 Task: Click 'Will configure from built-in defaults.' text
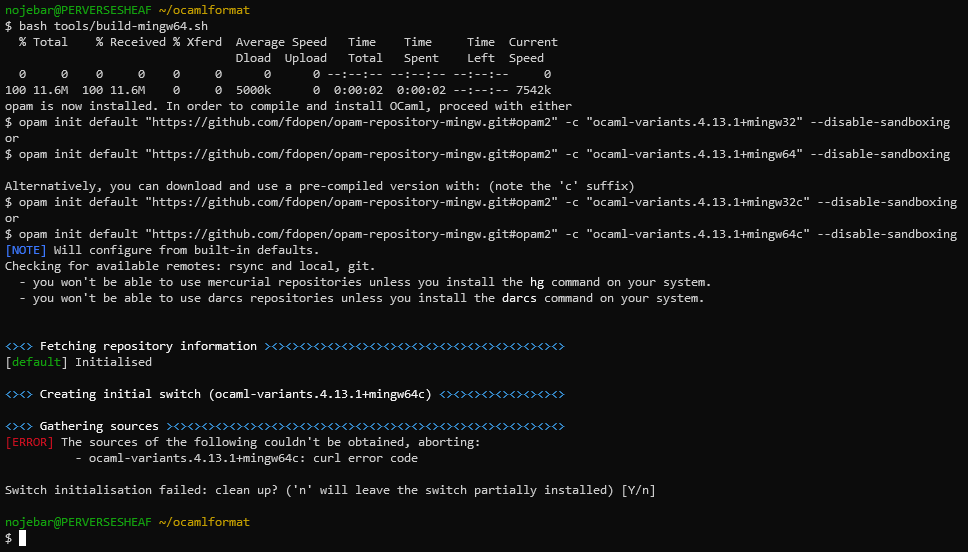point(186,250)
